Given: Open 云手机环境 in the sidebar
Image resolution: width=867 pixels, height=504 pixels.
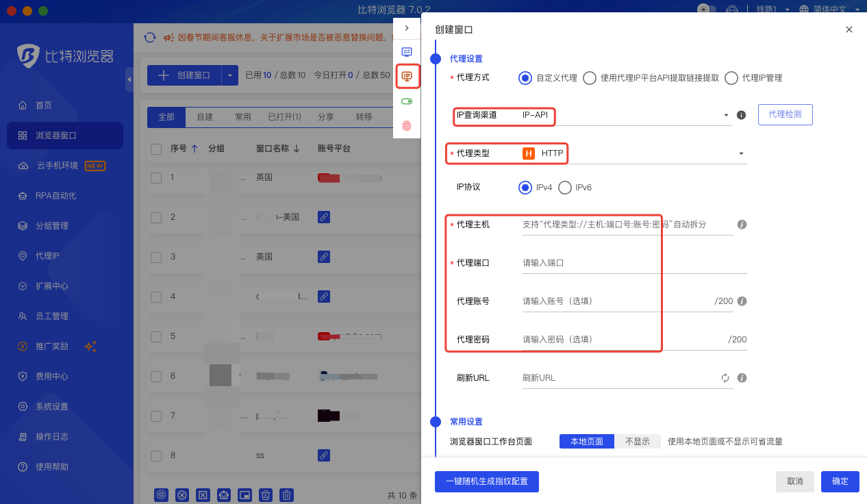Looking at the screenshot, I should pyautogui.click(x=57, y=166).
